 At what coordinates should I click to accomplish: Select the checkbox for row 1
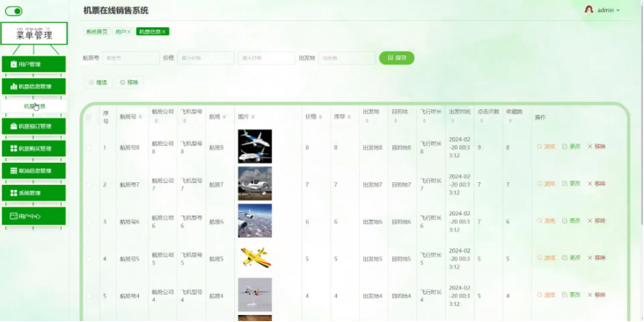click(x=89, y=148)
